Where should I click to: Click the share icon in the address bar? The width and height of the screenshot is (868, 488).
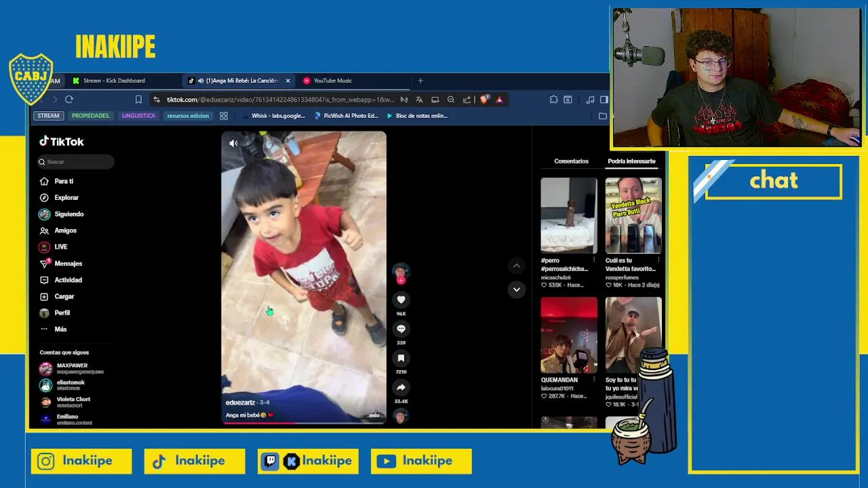pos(467,100)
